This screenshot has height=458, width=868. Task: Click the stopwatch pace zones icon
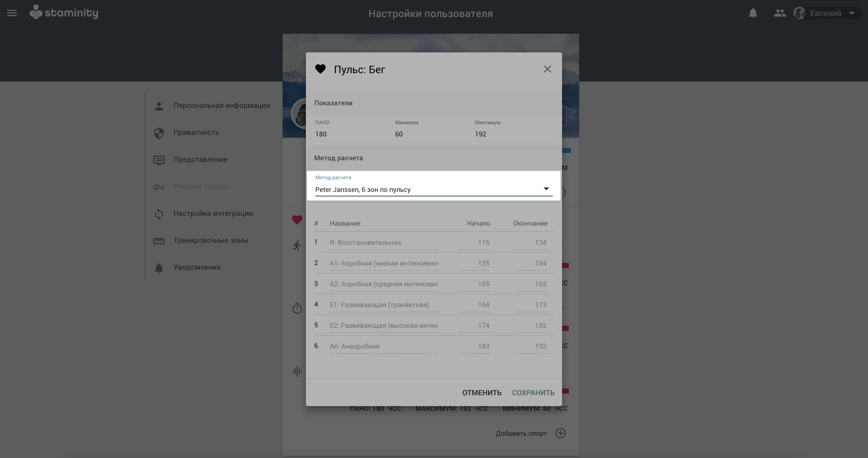(x=297, y=309)
